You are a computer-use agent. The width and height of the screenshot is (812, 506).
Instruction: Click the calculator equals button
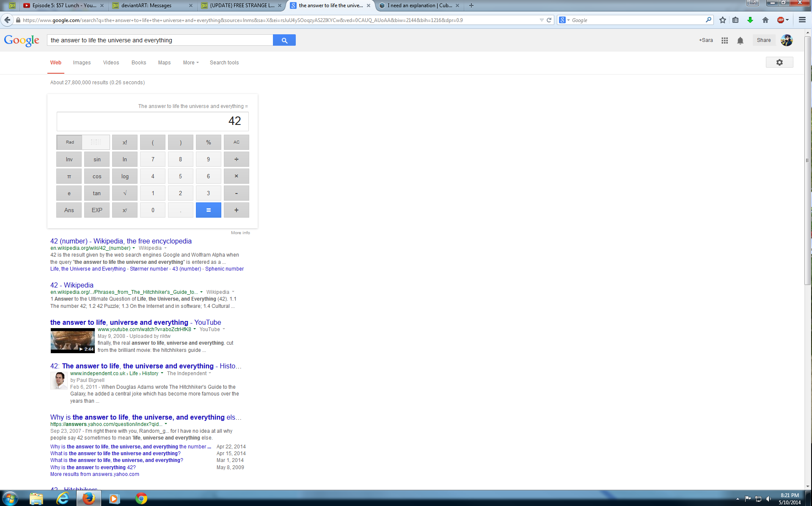tap(209, 210)
